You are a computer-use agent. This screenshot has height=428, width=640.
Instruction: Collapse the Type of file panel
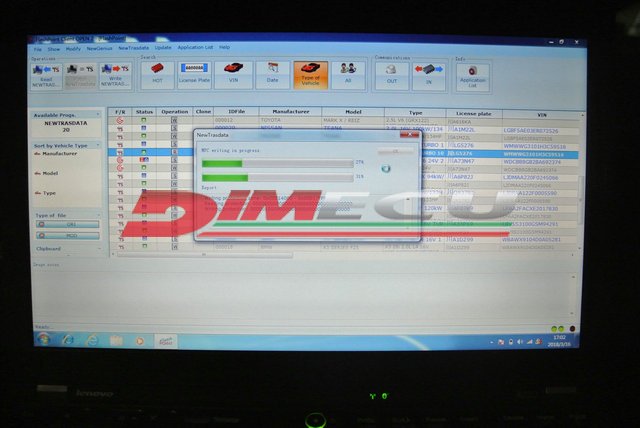click(x=101, y=215)
